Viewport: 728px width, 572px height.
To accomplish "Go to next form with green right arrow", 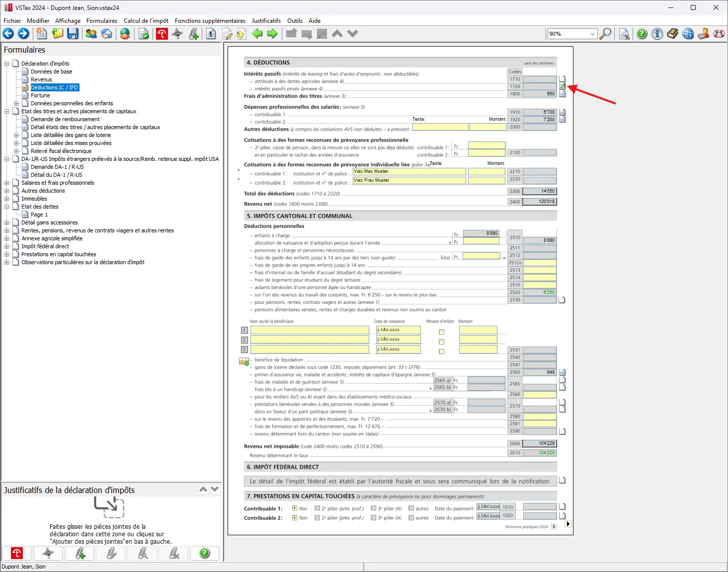I will (272, 34).
